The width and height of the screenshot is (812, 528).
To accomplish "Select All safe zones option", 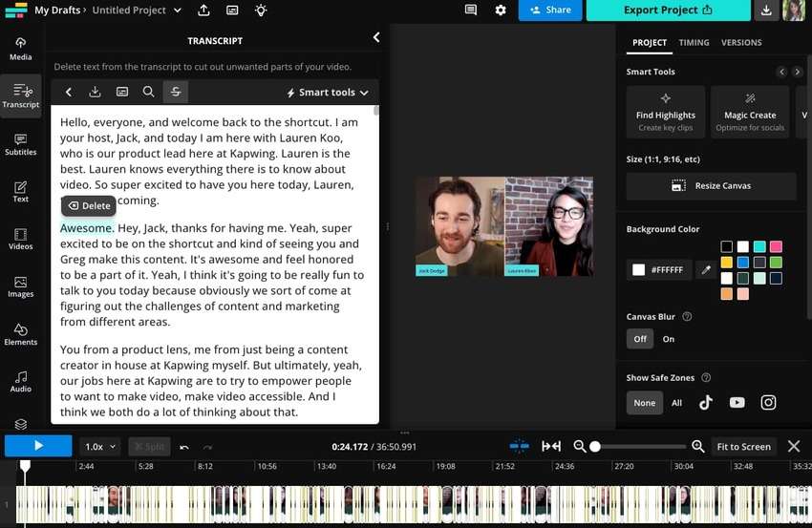I will click(677, 403).
